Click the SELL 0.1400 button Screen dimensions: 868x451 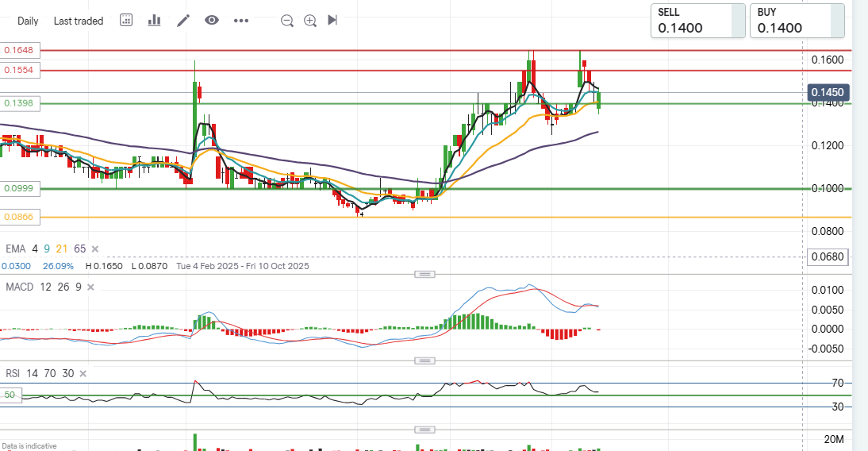pos(698,21)
